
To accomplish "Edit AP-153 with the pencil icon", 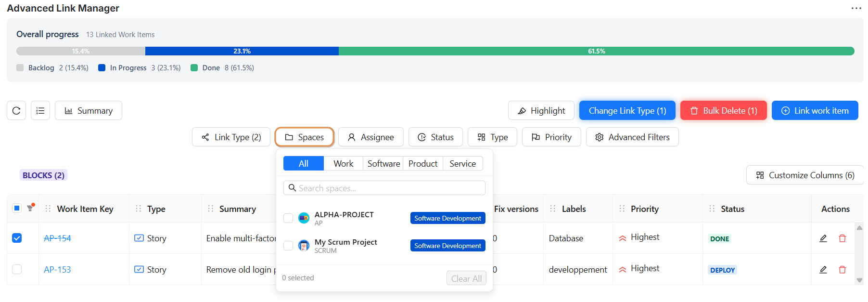I will tap(823, 269).
